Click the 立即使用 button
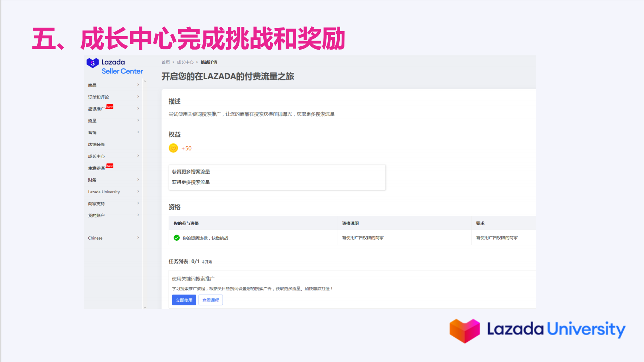Image resolution: width=644 pixels, height=362 pixels. 184,300
